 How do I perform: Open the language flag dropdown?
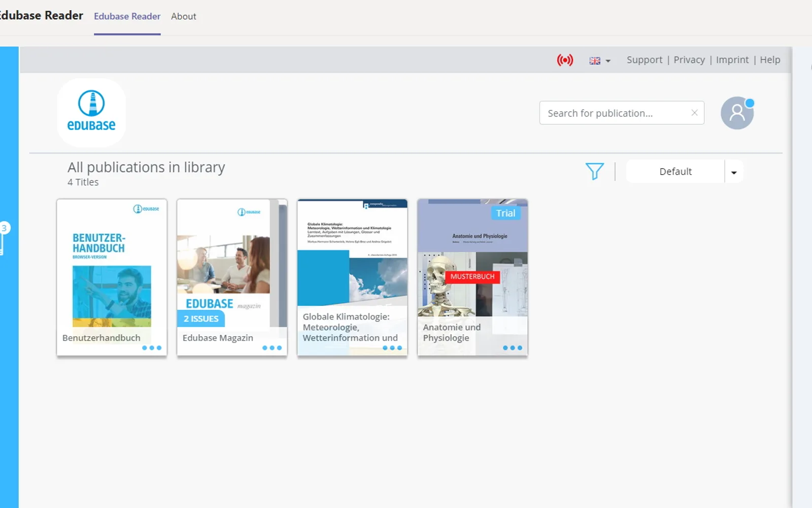click(600, 60)
